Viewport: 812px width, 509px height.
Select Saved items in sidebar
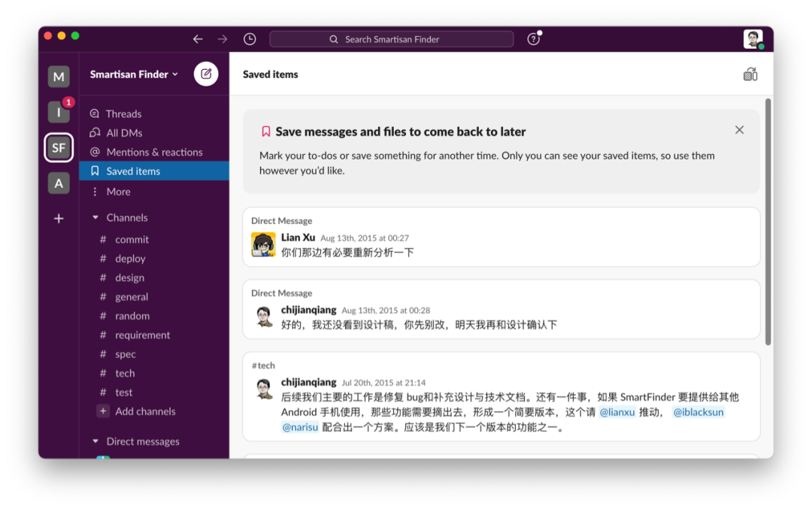(x=154, y=171)
